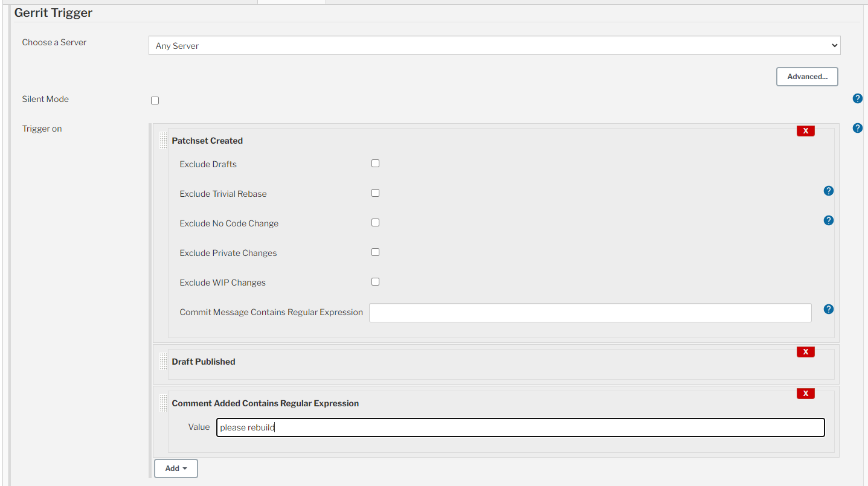Click the Draft Published title
Viewport: 868px width, 486px height.
click(x=204, y=362)
